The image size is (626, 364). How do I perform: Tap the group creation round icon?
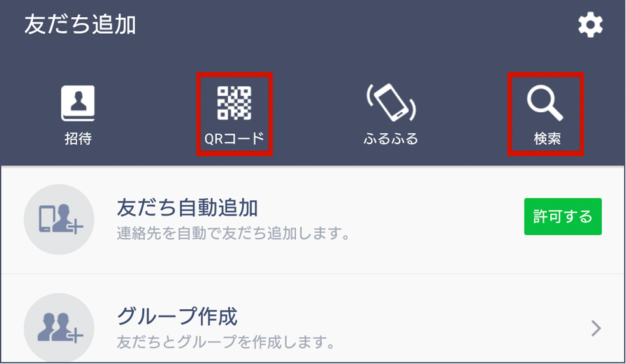59,328
